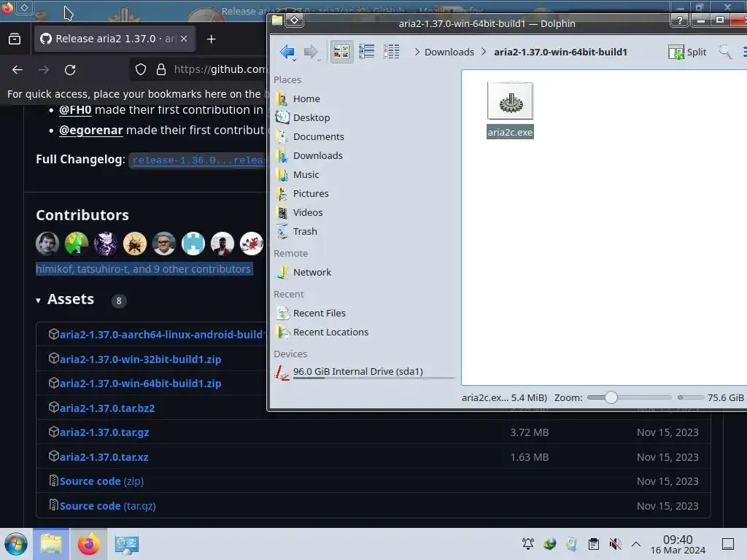Download Source code (tar.gz)
Viewport: 747px width, 560px height.
pos(108,506)
